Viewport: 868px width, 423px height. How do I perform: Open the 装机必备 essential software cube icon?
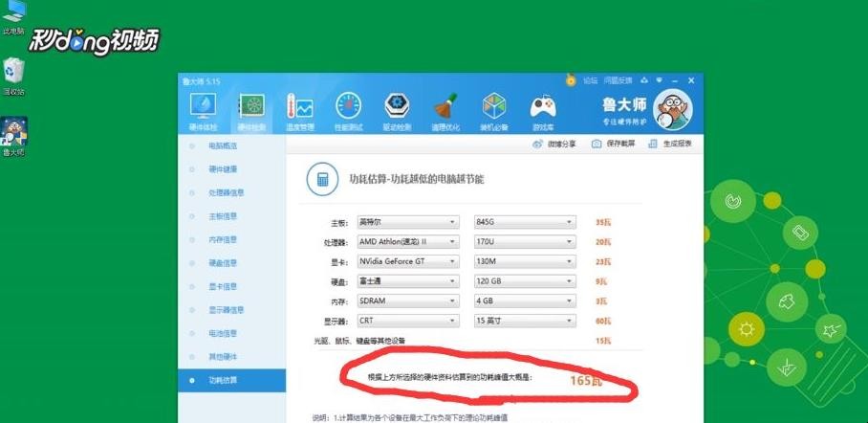(494, 105)
